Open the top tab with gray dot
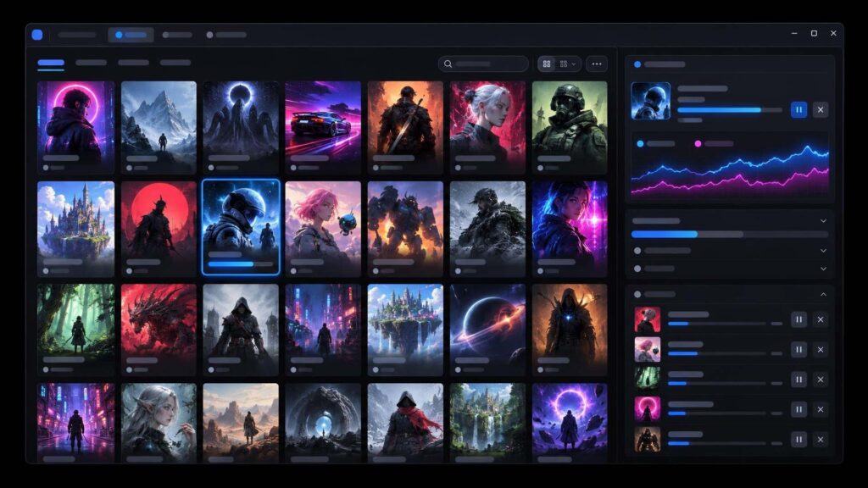This screenshot has height=488, width=868. (226, 35)
